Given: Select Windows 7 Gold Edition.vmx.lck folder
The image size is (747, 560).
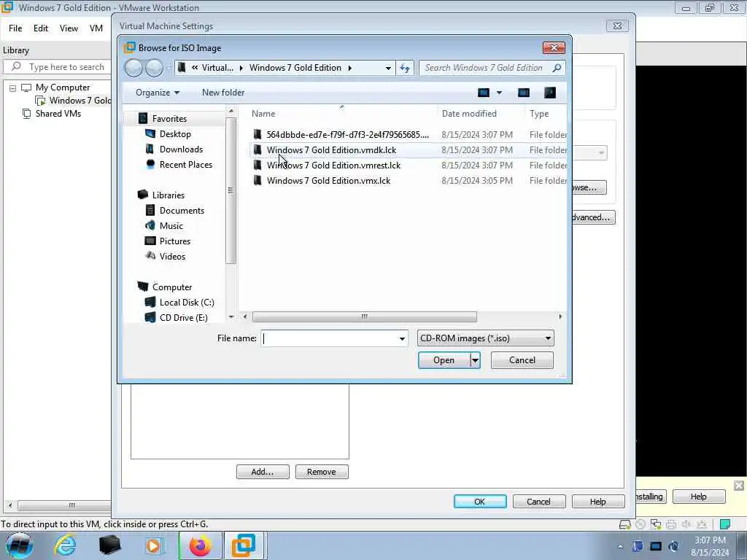Looking at the screenshot, I should click(x=409, y=180).
